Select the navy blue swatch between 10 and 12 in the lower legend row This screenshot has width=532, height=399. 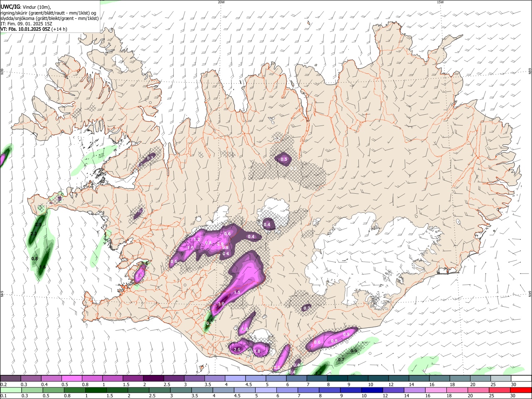pos(372,390)
